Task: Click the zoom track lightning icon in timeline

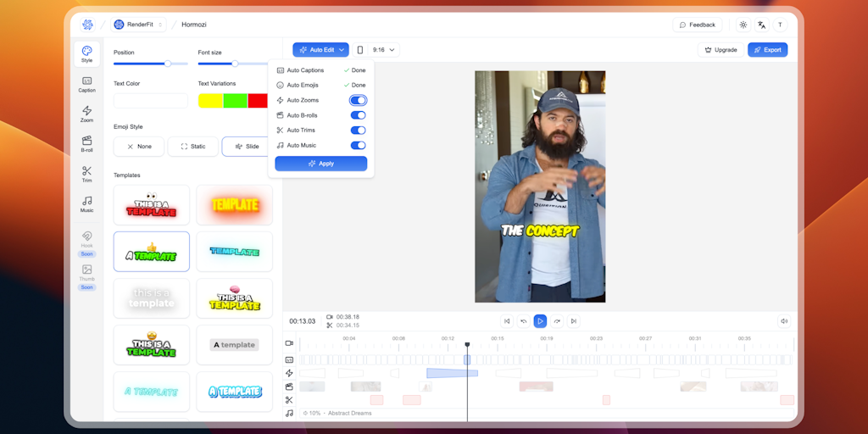Action: 289,373
